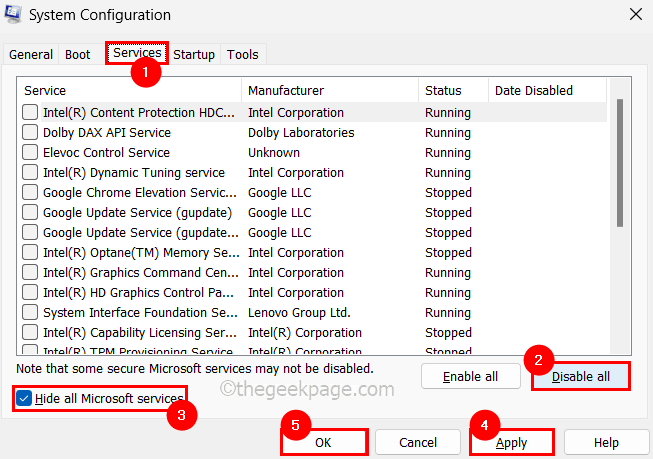The width and height of the screenshot is (653, 459).
Task: Click the services list vertical scrollbar
Action: pyautogui.click(x=620, y=160)
